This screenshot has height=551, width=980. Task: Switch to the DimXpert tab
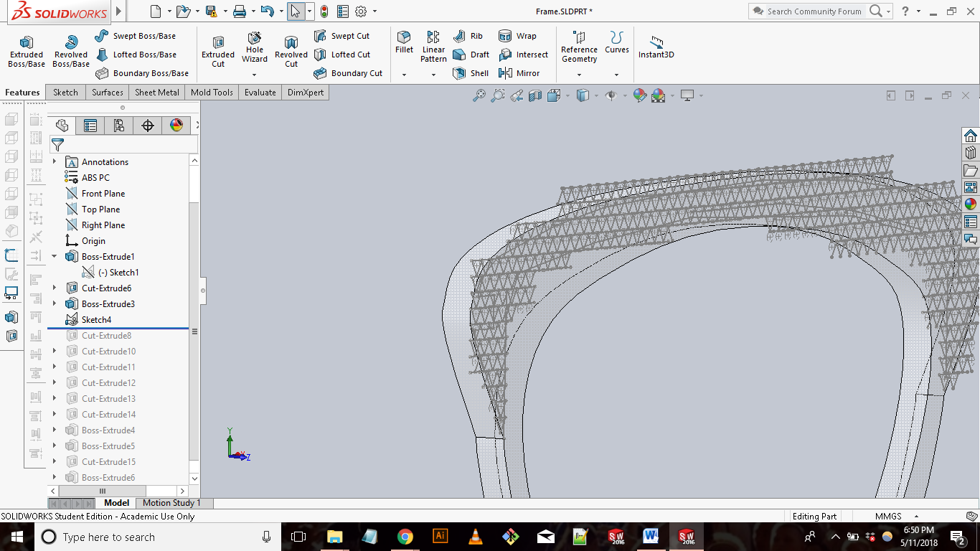(x=306, y=93)
